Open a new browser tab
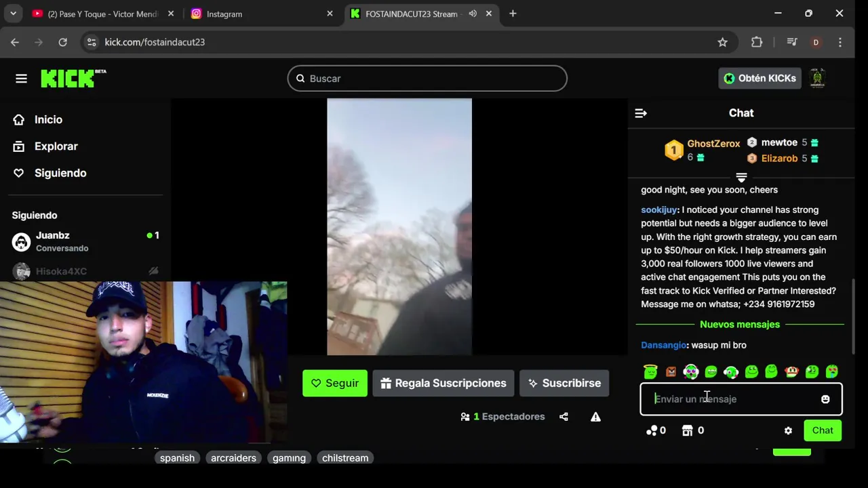The width and height of the screenshot is (868, 488). click(x=513, y=14)
